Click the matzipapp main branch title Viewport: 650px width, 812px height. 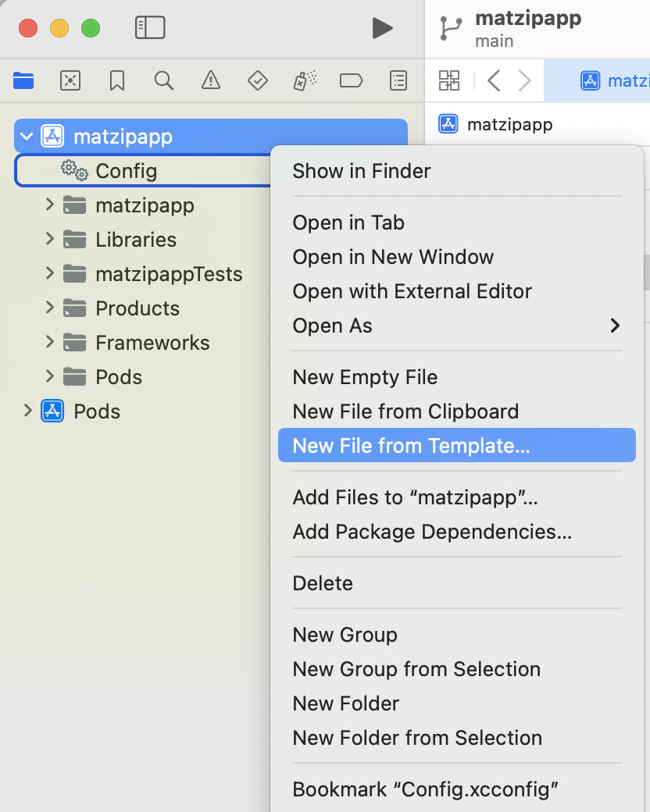coord(528,28)
